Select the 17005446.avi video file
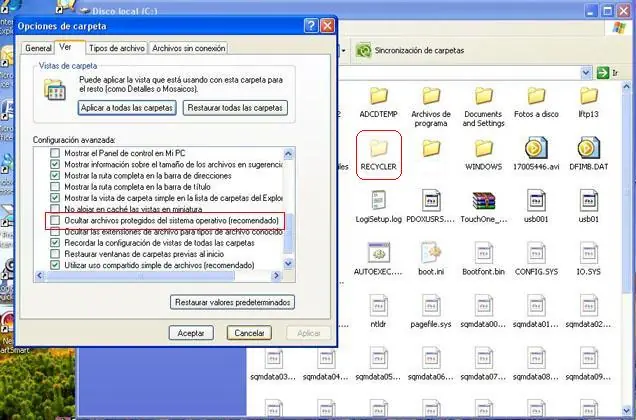The image size is (636, 420). point(536,148)
